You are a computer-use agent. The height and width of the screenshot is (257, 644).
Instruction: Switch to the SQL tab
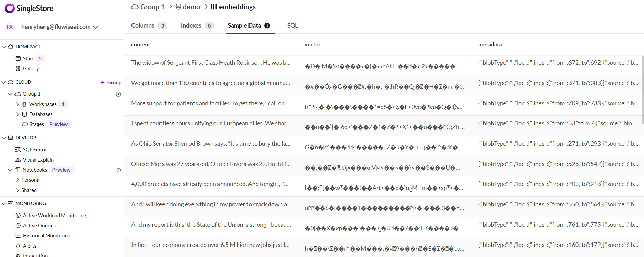292,26
